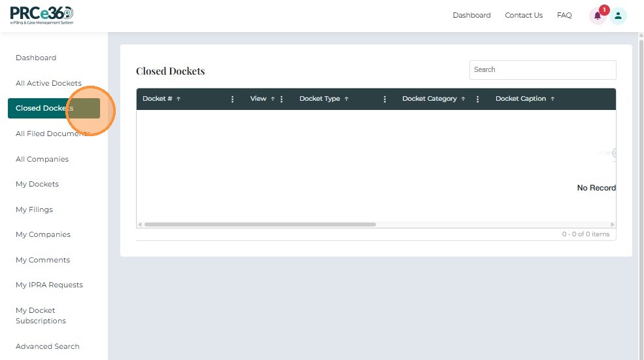Viewport: 644px width, 360px height.
Task: Click the Docket Caption column header
Action: (520, 99)
